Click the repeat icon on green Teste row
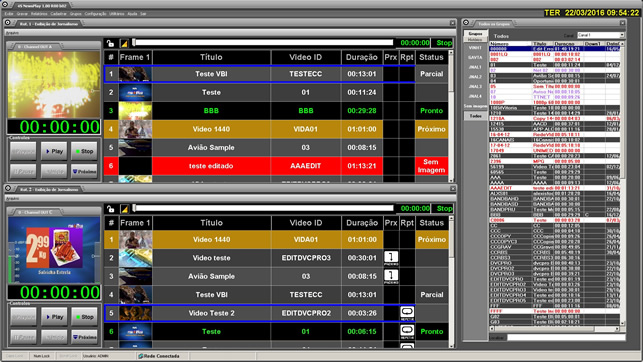643x362 pixels. pyautogui.click(x=407, y=332)
